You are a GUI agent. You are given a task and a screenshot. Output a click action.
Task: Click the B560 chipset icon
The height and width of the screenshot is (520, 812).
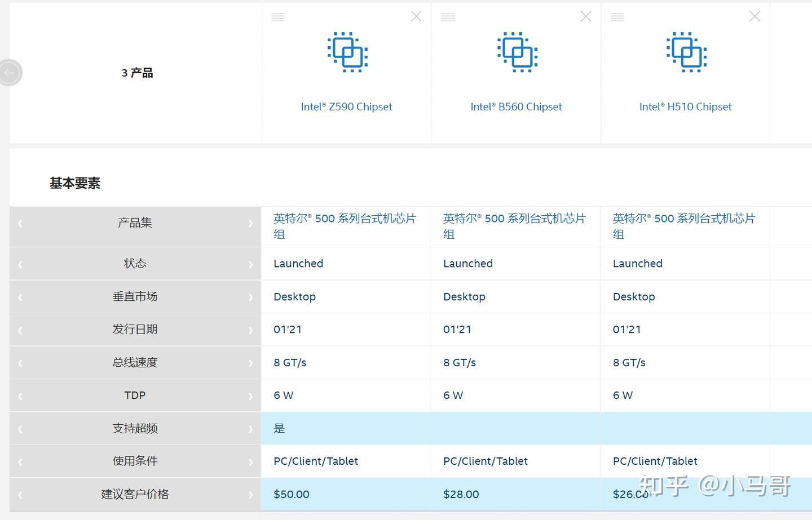(517, 52)
